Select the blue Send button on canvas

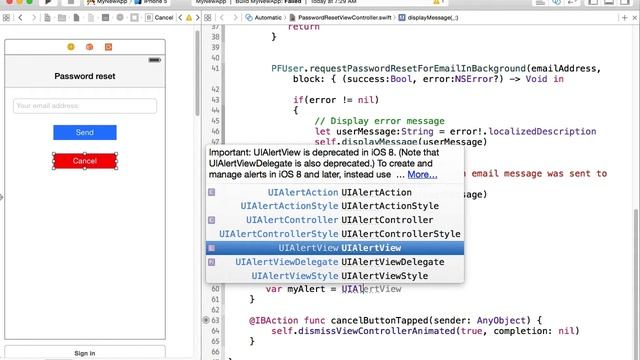85,132
